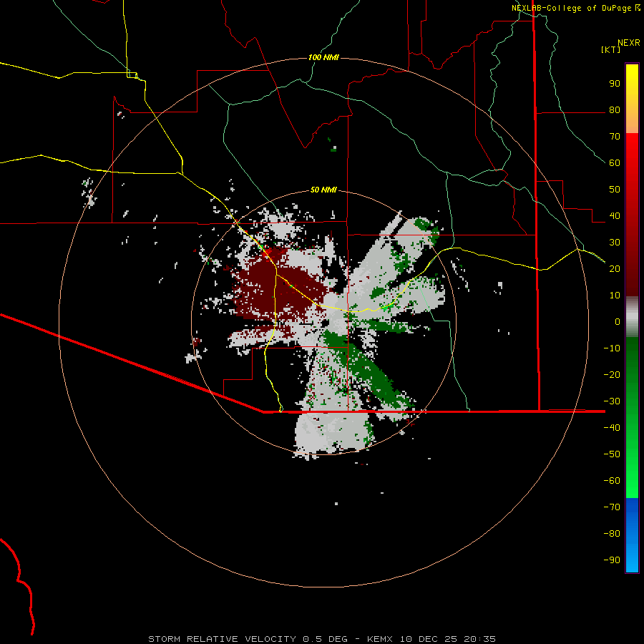Select the 20 value on the velocity scale
The width and height of the screenshot is (644, 644).
[x=615, y=269]
